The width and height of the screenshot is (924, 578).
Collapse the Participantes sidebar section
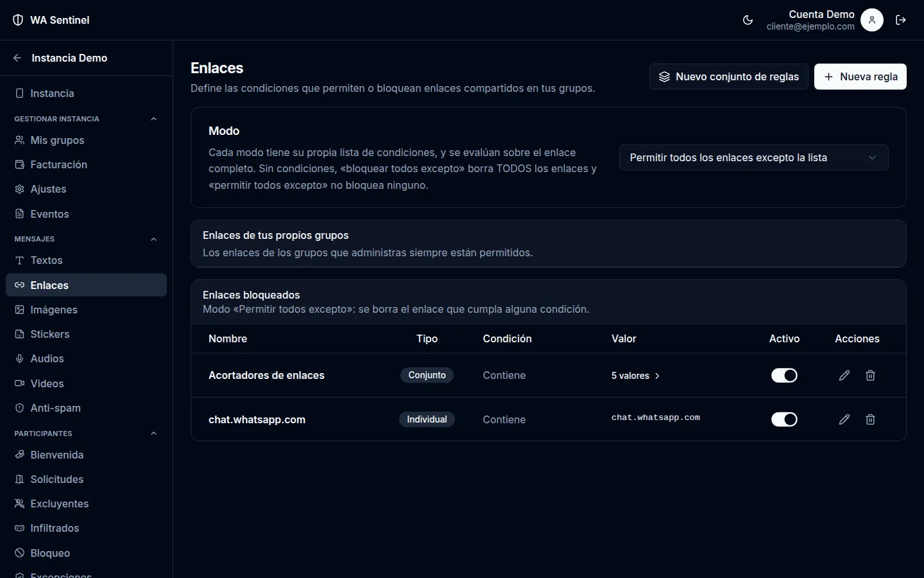(x=153, y=433)
